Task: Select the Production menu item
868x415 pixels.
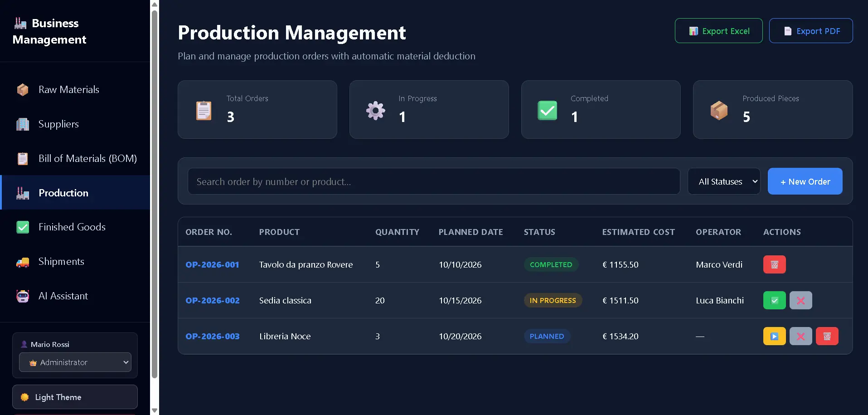Action: pyautogui.click(x=75, y=193)
